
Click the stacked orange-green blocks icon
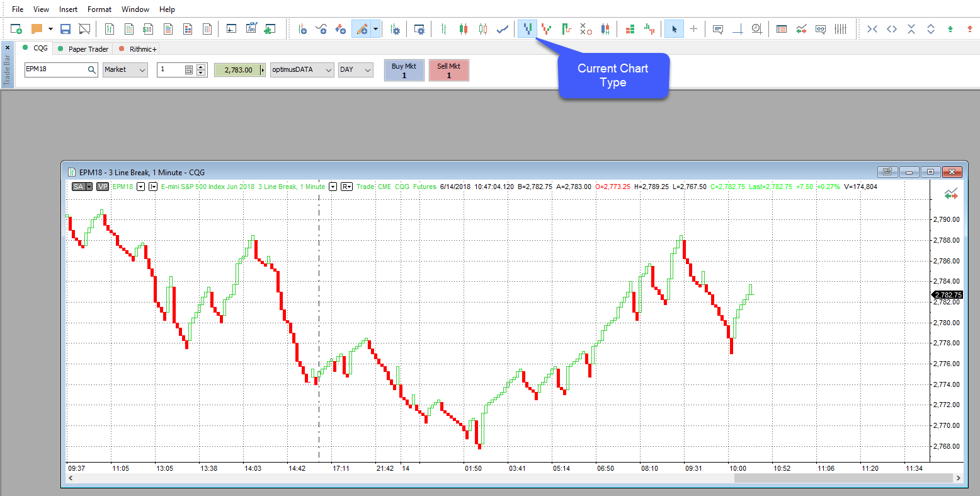click(630, 29)
